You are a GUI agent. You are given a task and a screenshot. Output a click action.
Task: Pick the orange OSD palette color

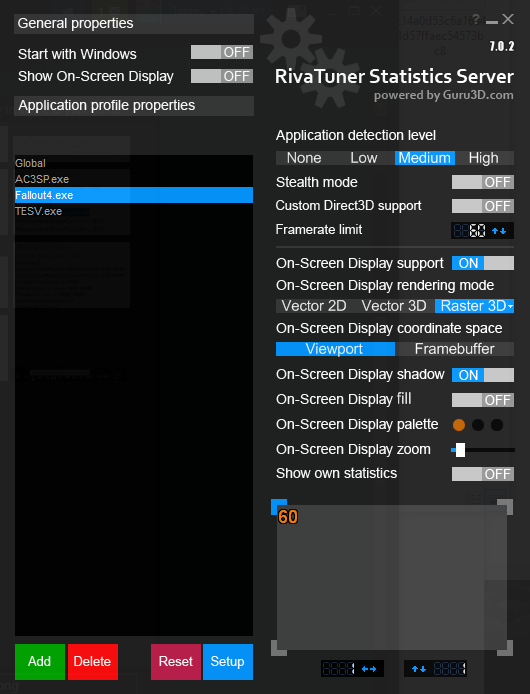(459, 425)
